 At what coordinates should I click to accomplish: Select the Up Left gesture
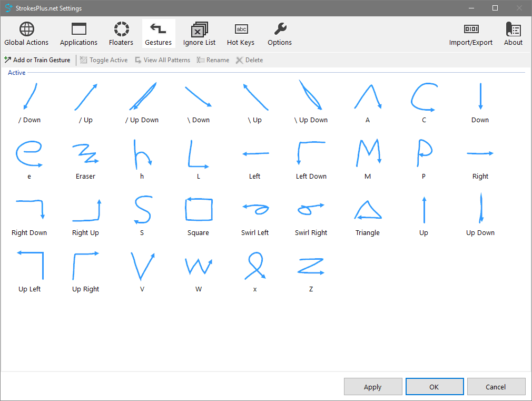coord(29,272)
